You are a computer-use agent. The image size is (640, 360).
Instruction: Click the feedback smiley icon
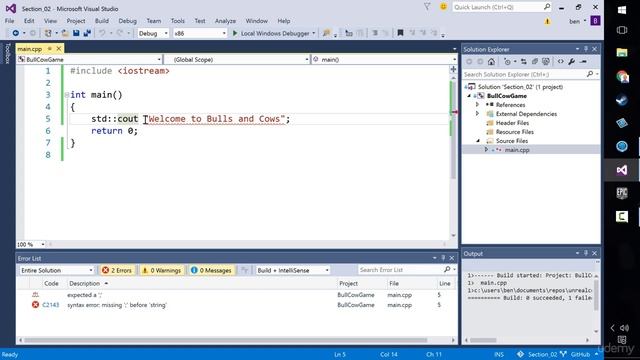(x=443, y=7)
